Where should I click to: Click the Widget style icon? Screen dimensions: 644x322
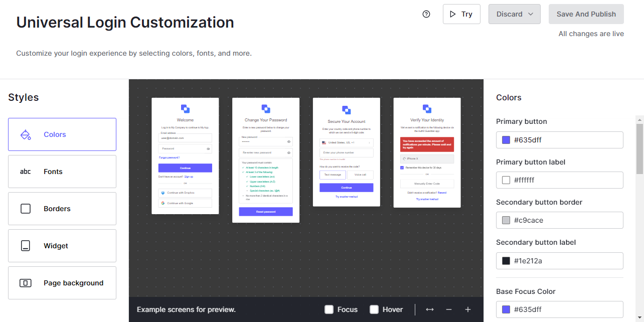tap(26, 246)
